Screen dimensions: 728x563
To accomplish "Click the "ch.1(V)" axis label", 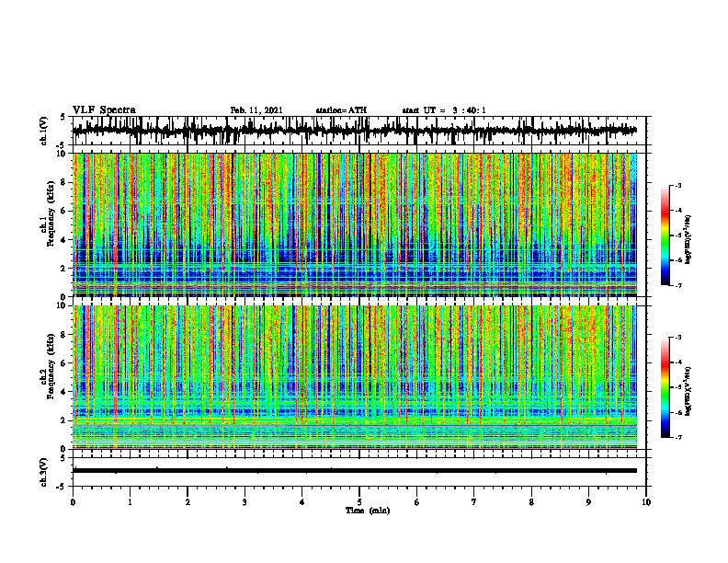I will [44, 131].
